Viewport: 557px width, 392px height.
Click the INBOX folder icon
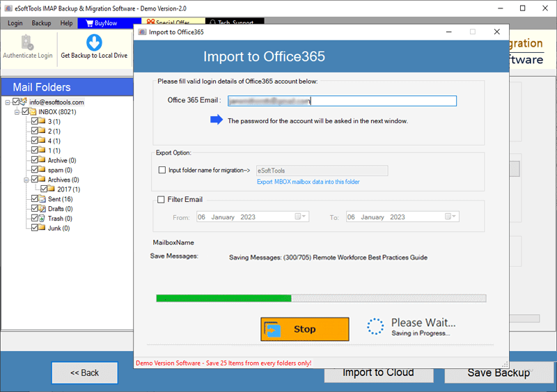(33, 111)
